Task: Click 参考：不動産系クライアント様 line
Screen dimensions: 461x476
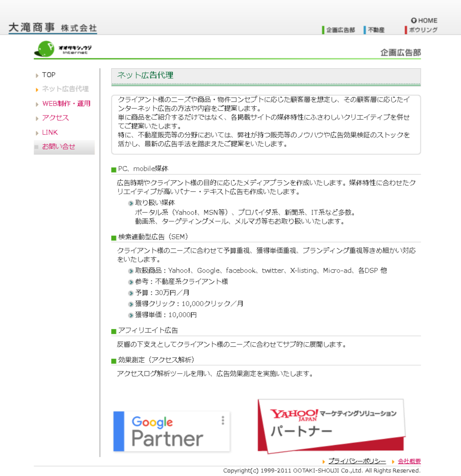Action: (181, 282)
